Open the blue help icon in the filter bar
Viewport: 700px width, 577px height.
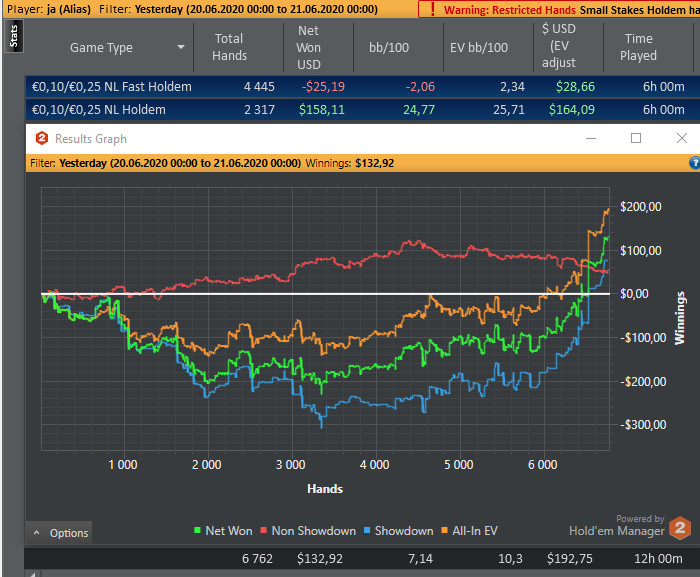(695, 163)
